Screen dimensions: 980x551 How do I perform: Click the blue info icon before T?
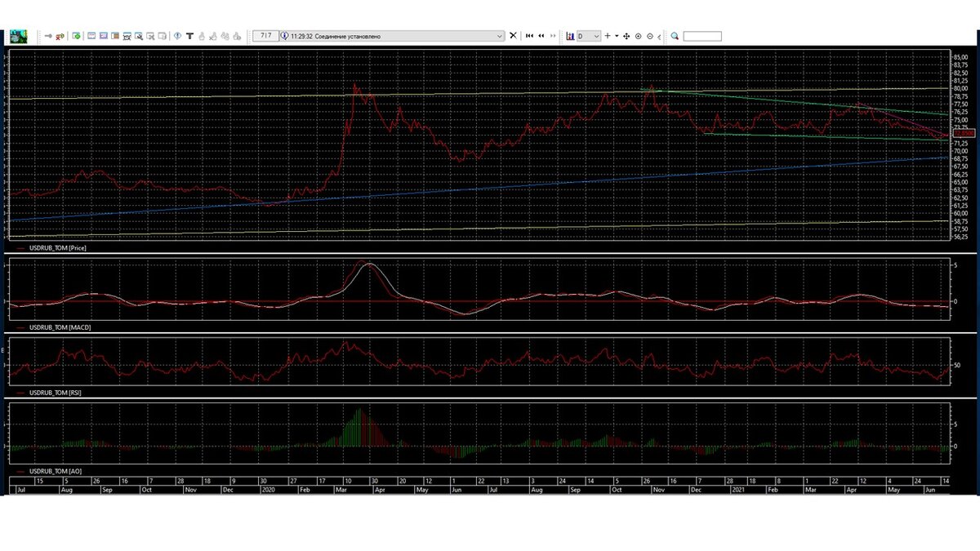click(x=177, y=36)
